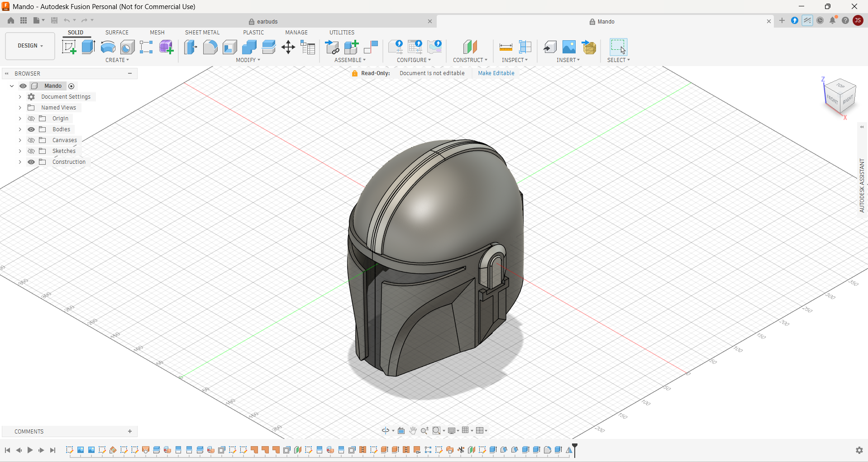Open timeline settings gear
Viewport: 868px width, 462px height.
coord(859,450)
